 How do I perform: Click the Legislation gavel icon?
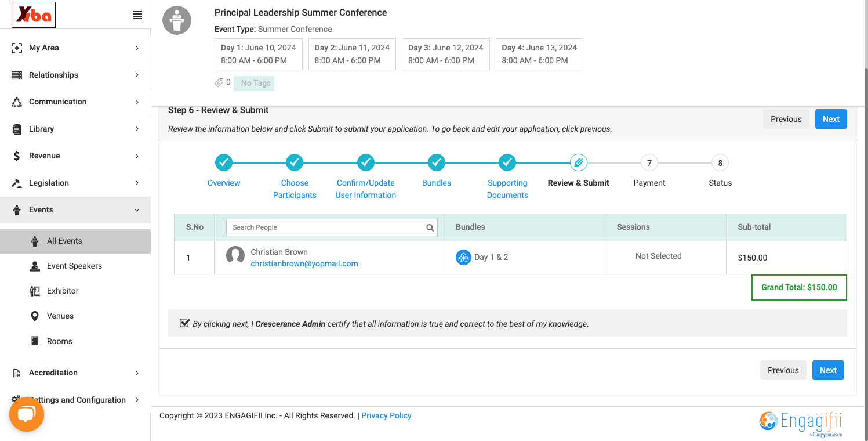(17, 183)
